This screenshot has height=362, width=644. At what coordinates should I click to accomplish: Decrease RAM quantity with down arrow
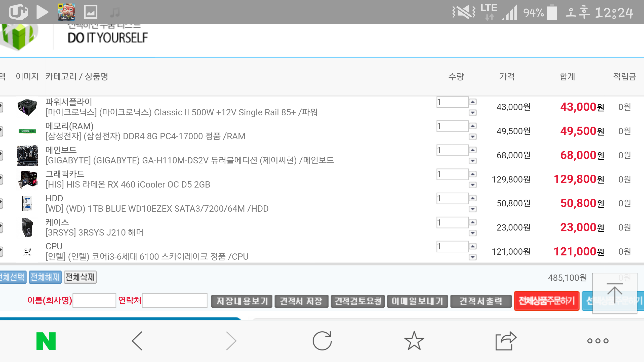(473, 137)
